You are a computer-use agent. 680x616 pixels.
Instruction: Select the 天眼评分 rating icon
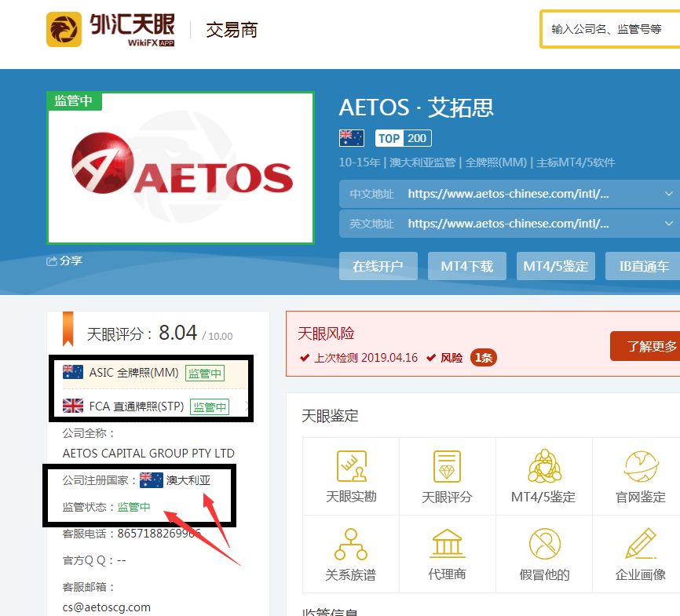(x=447, y=475)
